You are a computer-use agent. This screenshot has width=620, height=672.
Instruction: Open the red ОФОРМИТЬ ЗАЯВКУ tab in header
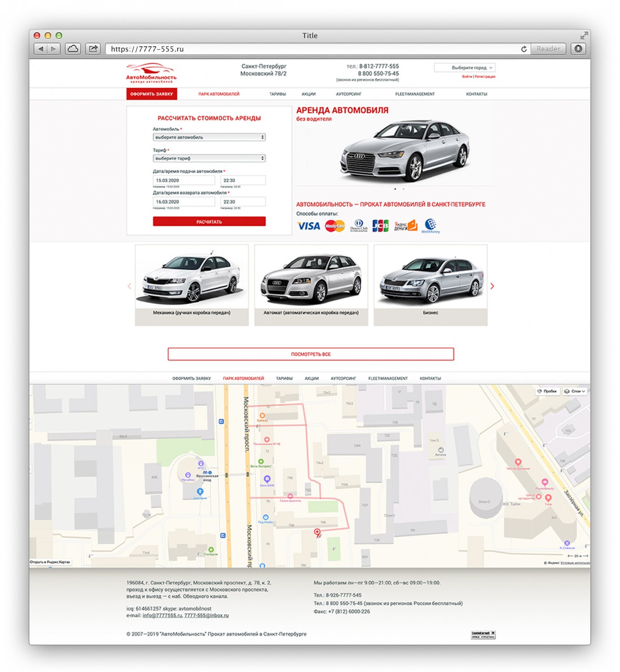pos(152,94)
